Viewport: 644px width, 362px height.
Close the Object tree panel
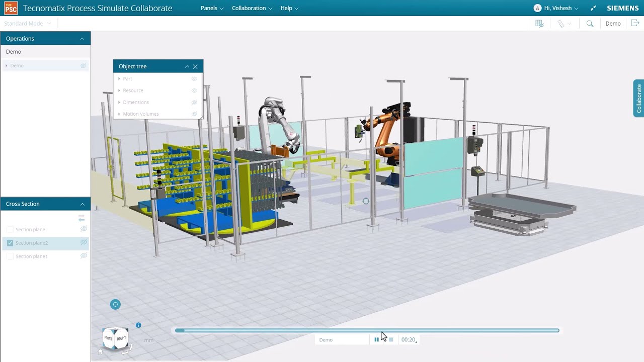(x=195, y=66)
